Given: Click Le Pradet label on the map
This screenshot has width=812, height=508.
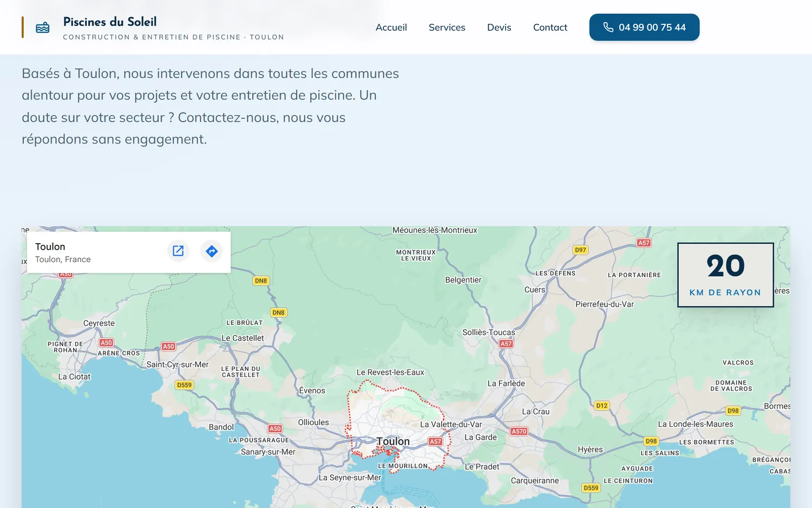Looking at the screenshot, I should tap(482, 467).
